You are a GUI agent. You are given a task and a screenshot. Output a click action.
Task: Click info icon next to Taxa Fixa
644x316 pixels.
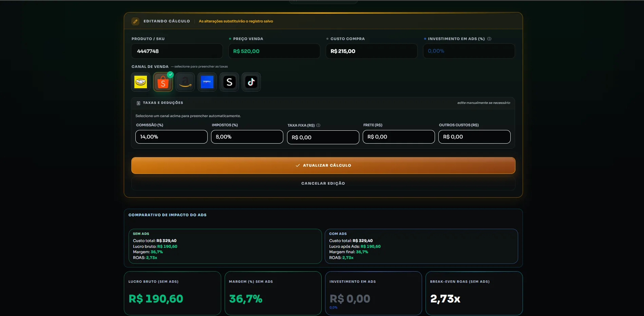click(x=318, y=125)
